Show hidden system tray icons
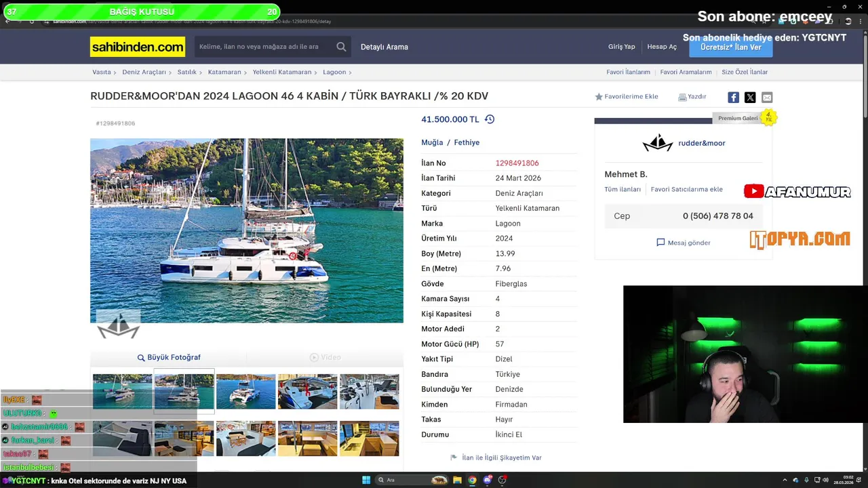Image resolution: width=868 pixels, height=488 pixels. pyautogui.click(x=786, y=480)
